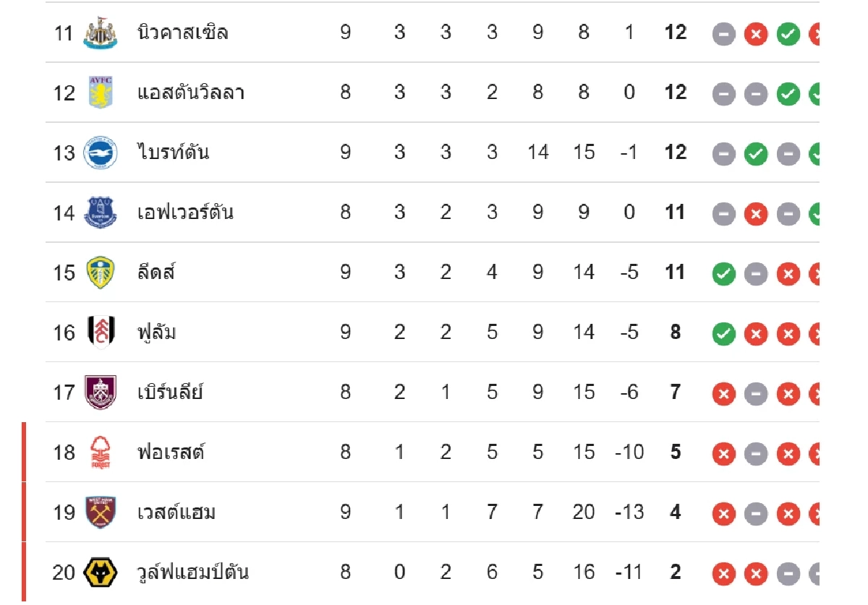Image resolution: width=868 pixels, height=605 pixels.
Task: Select the เวสต์แฮม team name
Action: pos(176,512)
